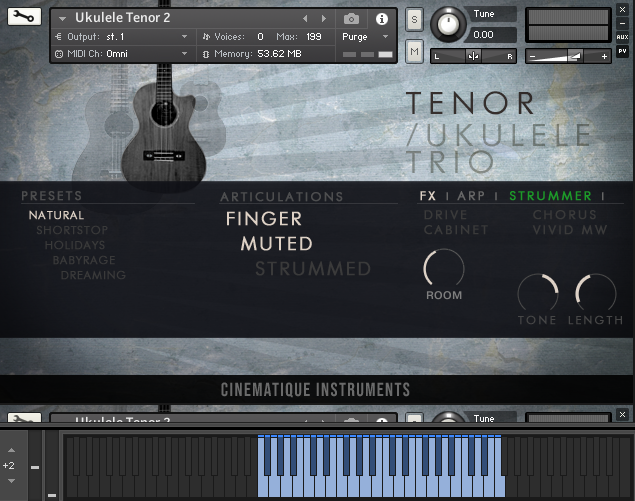The width and height of the screenshot is (635, 501).
Task: Click the output icon beside Output label
Action: point(58,37)
